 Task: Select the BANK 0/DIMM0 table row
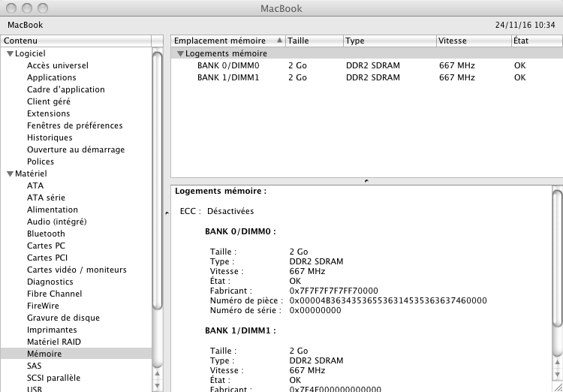(367, 65)
